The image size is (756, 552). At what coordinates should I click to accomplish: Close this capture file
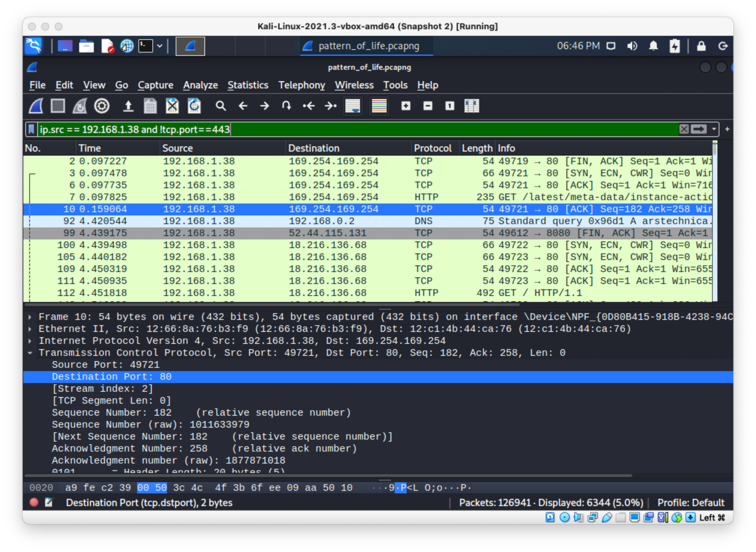[x=172, y=106]
